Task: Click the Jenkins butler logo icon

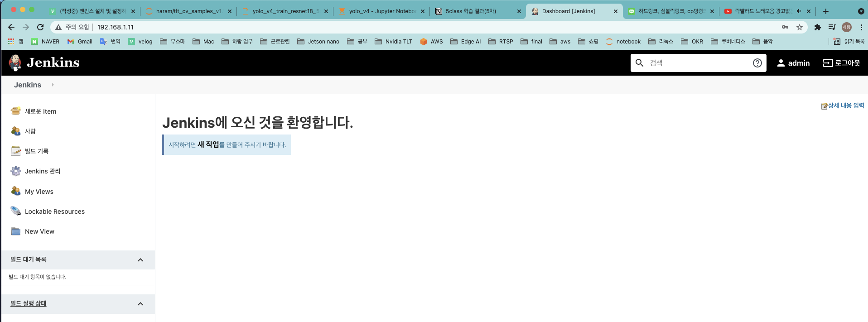Action: click(15, 62)
